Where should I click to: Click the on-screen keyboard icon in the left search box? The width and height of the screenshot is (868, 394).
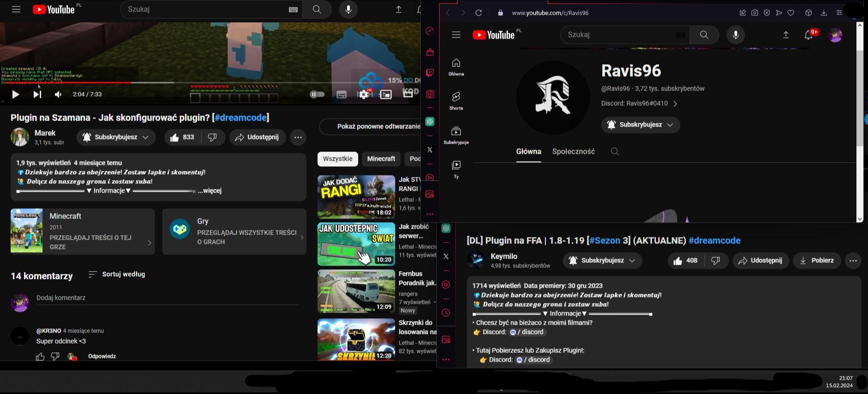[x=293, y=9]
